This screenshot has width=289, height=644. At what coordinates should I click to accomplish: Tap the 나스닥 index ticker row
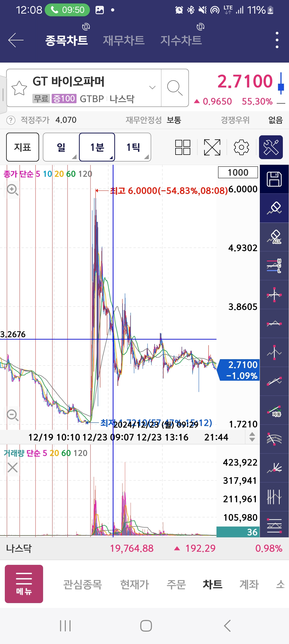click(x=144, y=549)
